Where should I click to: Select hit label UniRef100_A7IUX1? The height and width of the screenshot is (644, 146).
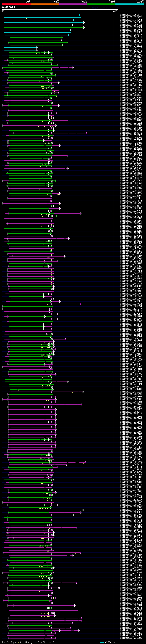pos(131,392)
